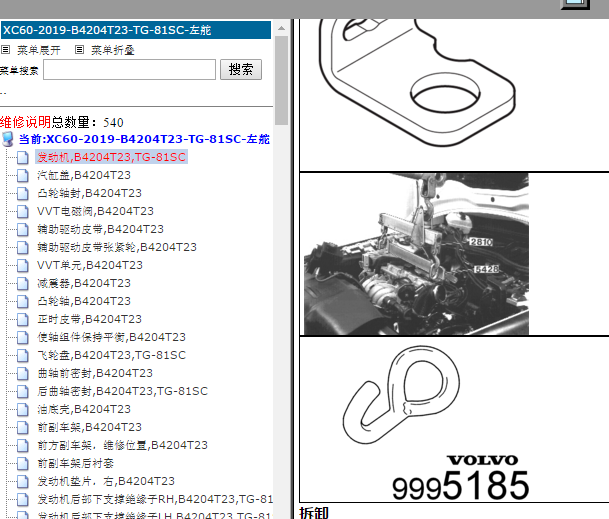Select 油底壳,B4204T23 tree item
Viewport: 609px width, 519px height.
click(x=84, y=409)
